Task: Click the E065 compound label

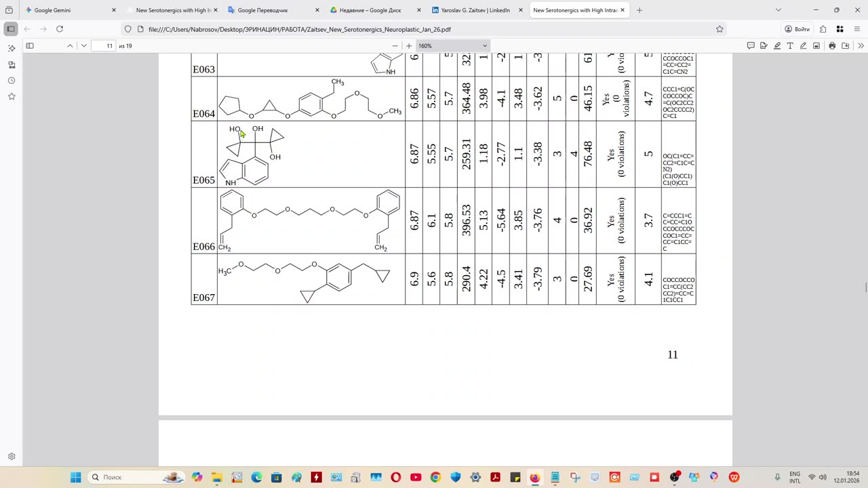Action: coord(204,180)
